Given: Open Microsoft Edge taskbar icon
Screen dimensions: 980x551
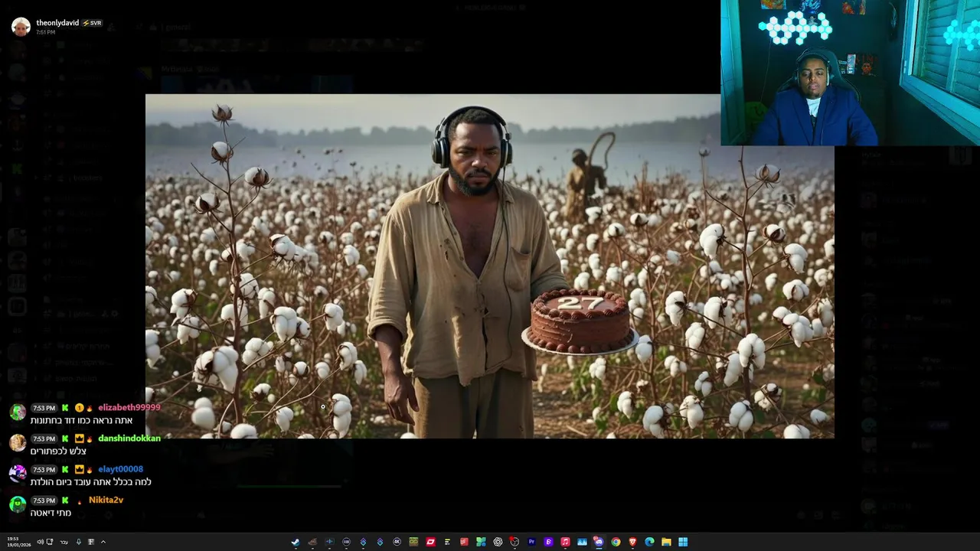Looking at the screenshot, I should [x=649, y=542].
